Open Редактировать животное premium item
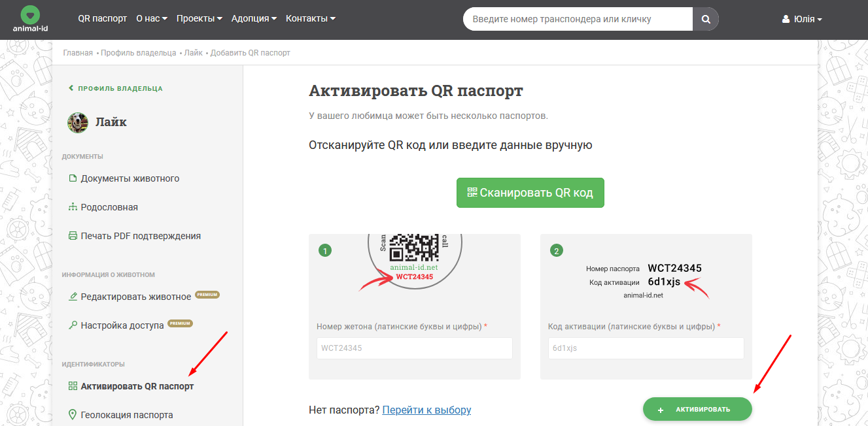Screen dimensions: 868x426 [135, 297]
